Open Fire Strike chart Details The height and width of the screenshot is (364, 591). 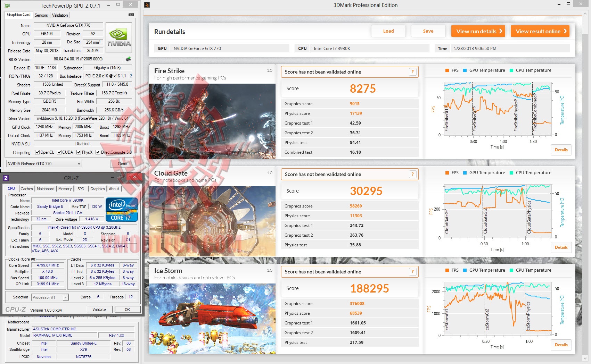(561, 150)
